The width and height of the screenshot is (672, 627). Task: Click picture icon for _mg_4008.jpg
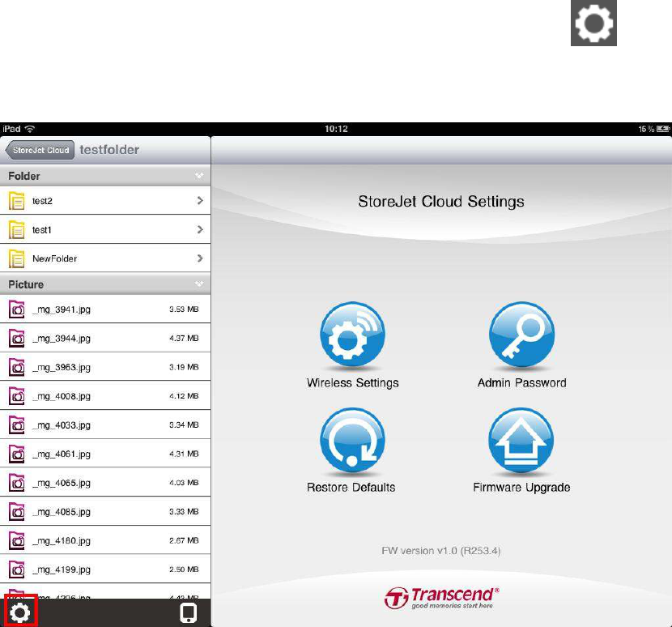pos(17,396)
